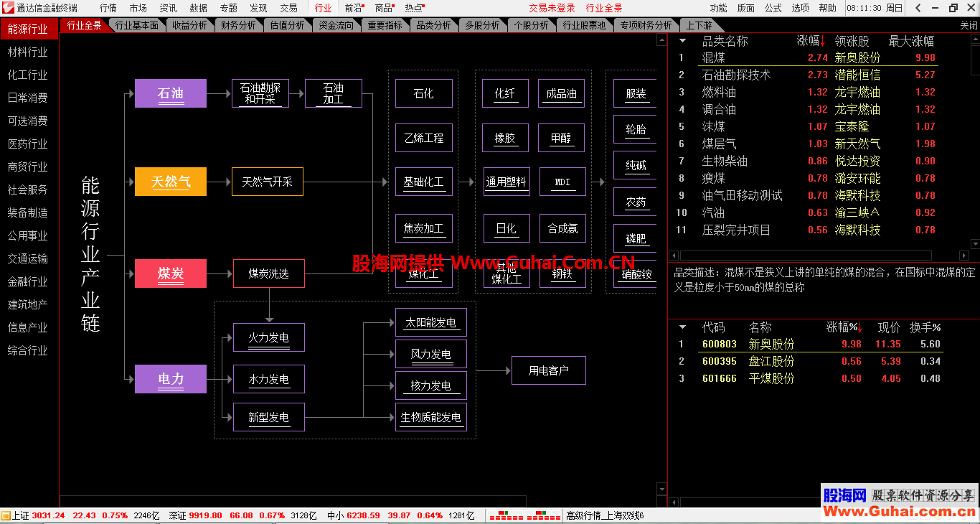This screenshot has width=980, height=524.
Task: Switch to the 资金流向 tab
Action: tap(336, 25)
